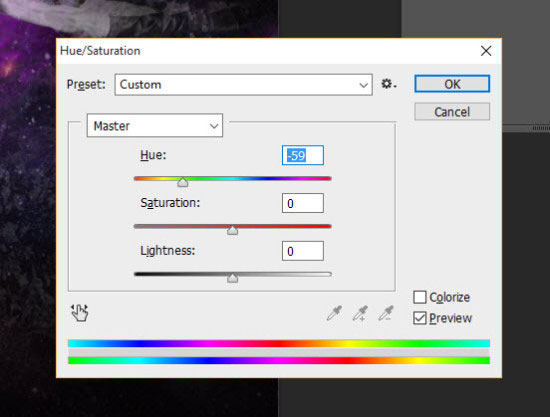
Task: Click the Preset label
Action: pyautogui.click(x=86, y=85)
